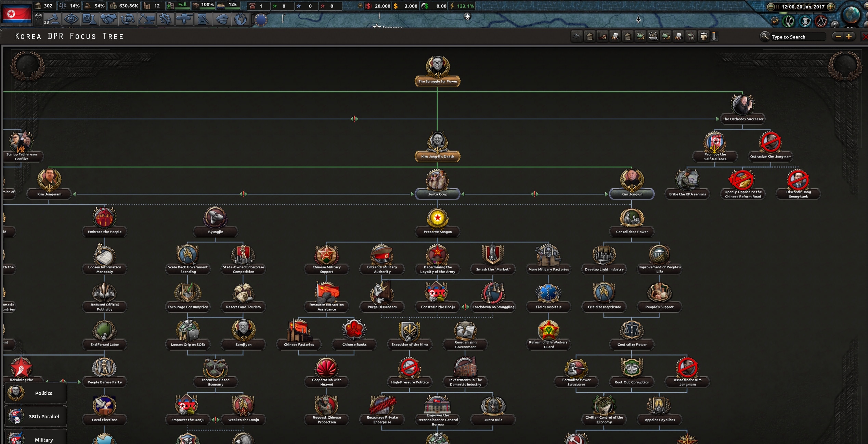The height and width of the screenshot is (444, 868).
Task: Click the European Union stars emblem
Action: [x=261, y=20]
